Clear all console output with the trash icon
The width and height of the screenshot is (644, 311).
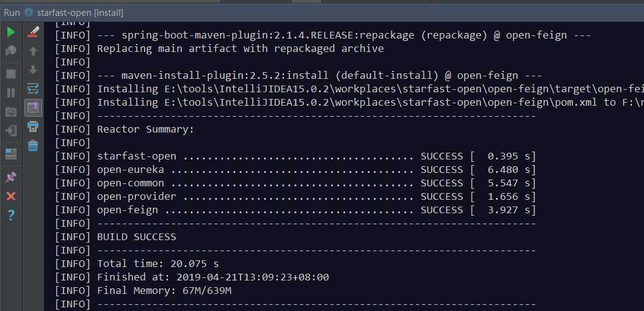point(33,146)
